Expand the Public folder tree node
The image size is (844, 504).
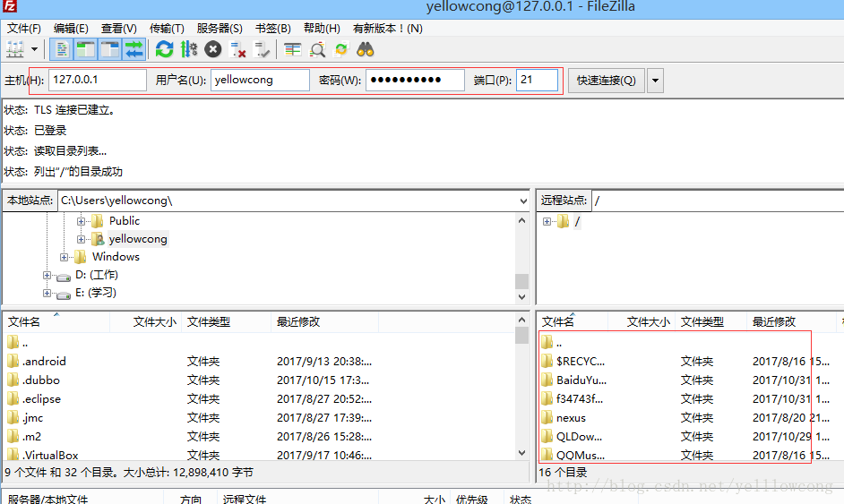tap(81, 221)
